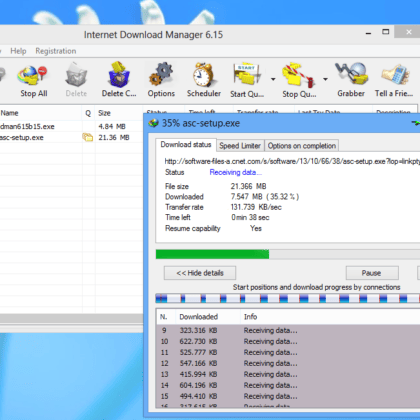Click the queue folder icon beside asc-setup.exe
The image size is (420, 420).
coord(88,137)
